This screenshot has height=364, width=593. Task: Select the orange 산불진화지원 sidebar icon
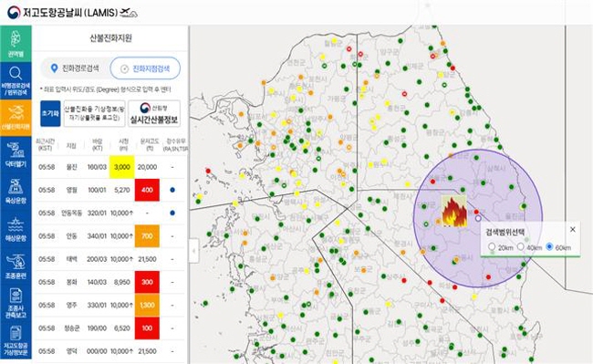coord(16,117)
